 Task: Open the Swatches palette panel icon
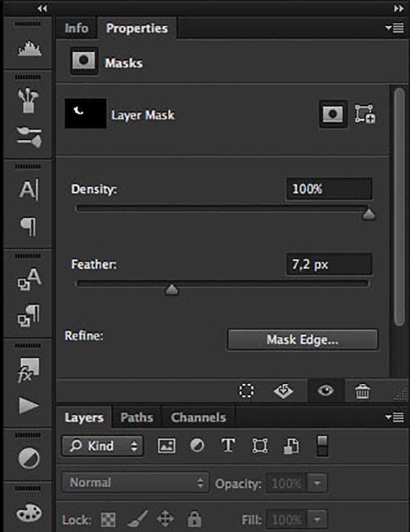(x=29, y=513)
